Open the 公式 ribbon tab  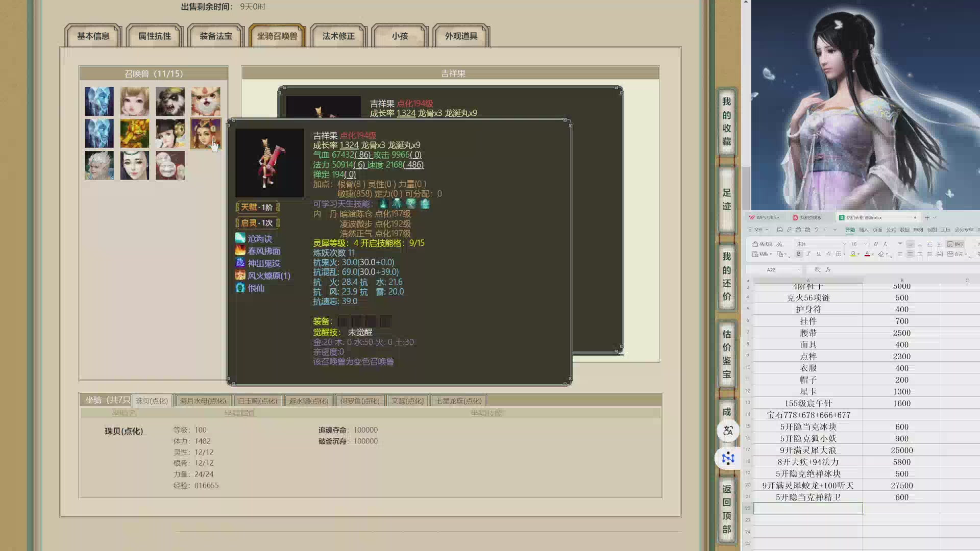891,230
